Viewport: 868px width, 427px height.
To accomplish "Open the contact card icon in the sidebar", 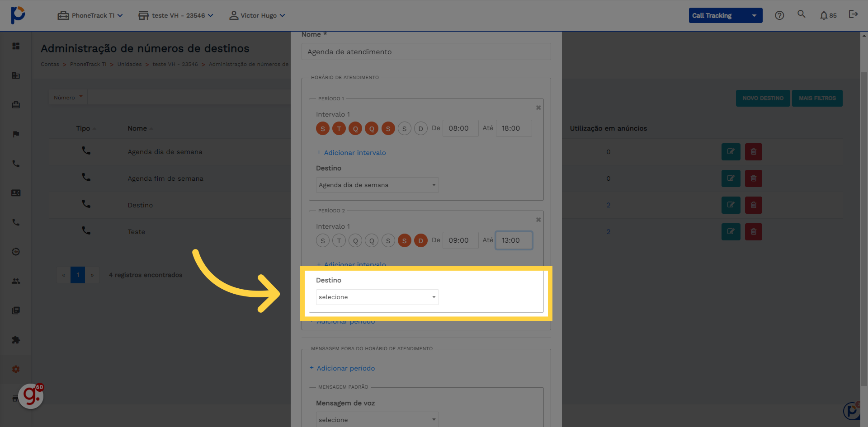I will pyautogui.click(x=16, y=193).
